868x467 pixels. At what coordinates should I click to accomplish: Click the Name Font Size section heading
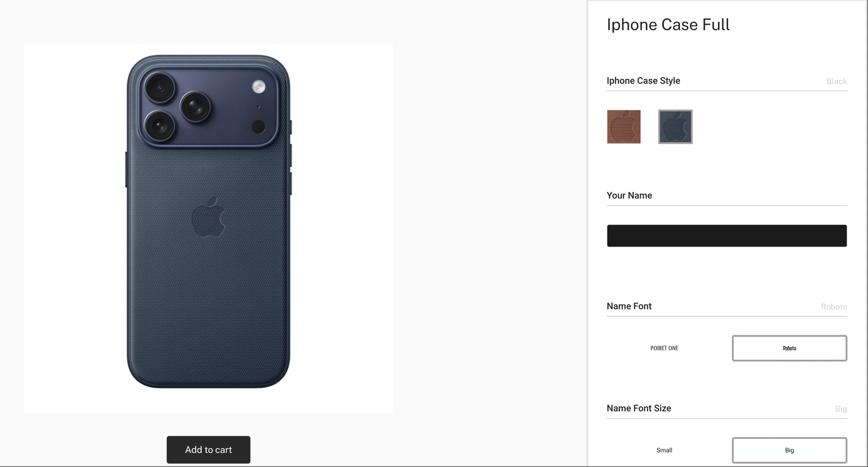[x=639, y=408]
